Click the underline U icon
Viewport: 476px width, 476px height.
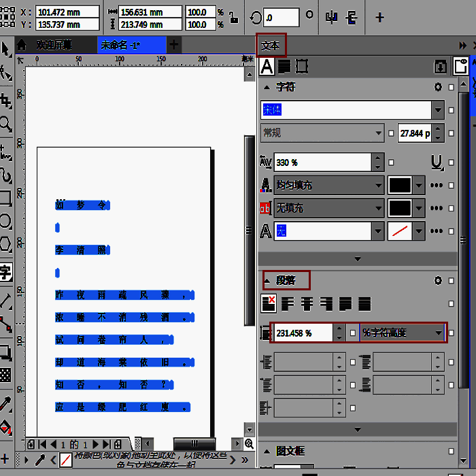coord(437,162)
